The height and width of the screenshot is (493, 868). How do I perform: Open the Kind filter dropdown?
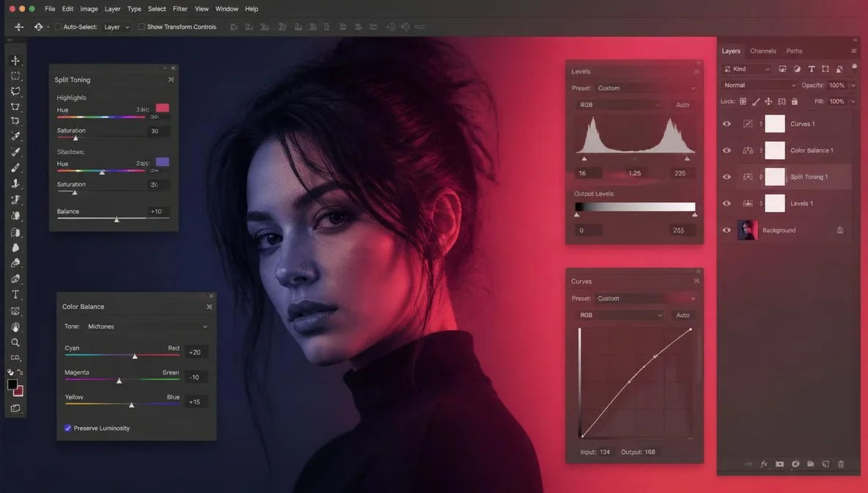pyautogui.click(x=747, y=69)
